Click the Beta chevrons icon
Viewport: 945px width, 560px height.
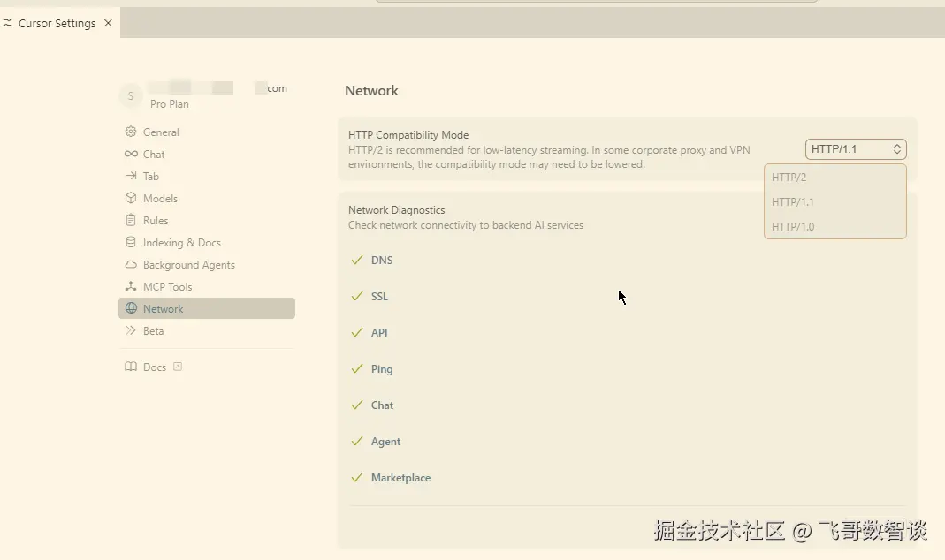tap(131, 330)
